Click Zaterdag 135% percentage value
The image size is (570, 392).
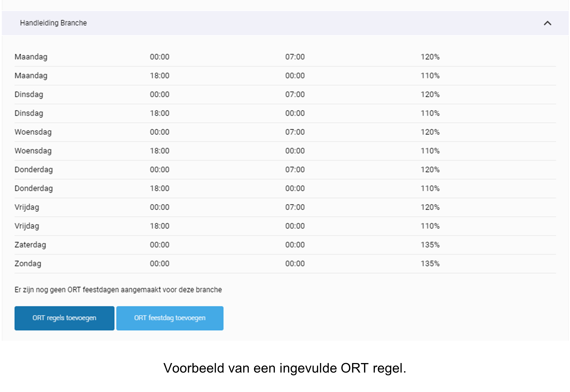pos(430,245)
